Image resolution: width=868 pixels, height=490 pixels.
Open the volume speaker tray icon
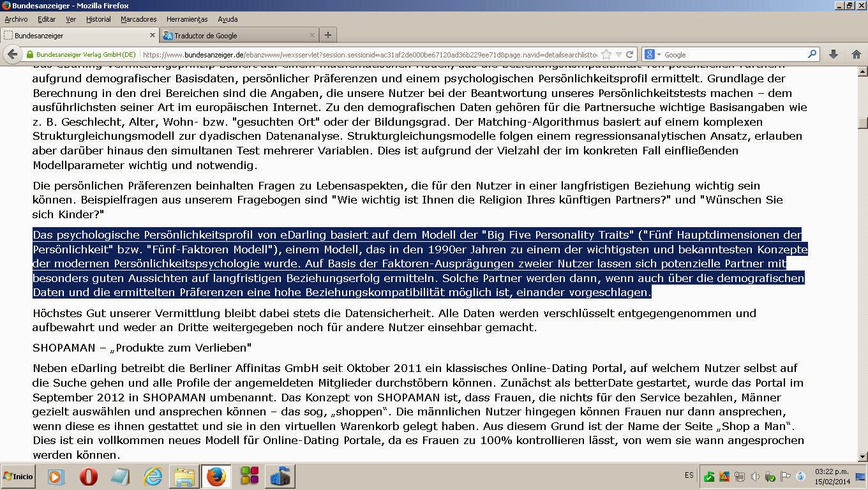pos(755,477)
